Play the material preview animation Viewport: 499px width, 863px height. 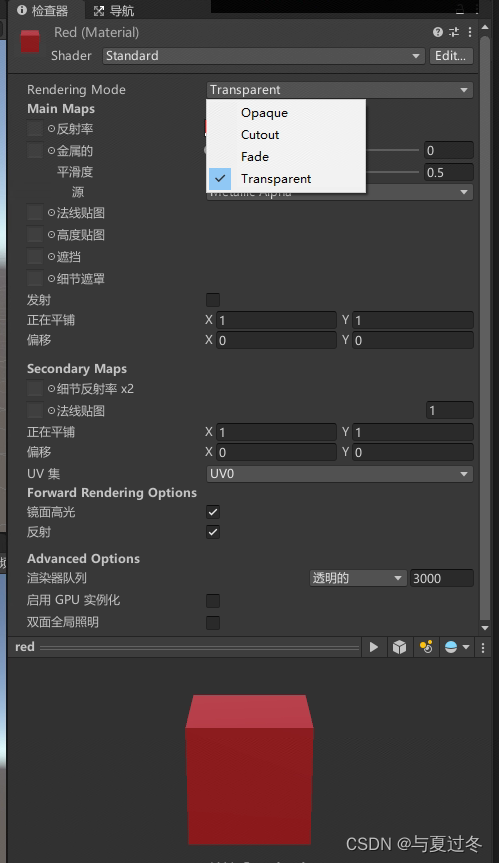pos(374,647)
